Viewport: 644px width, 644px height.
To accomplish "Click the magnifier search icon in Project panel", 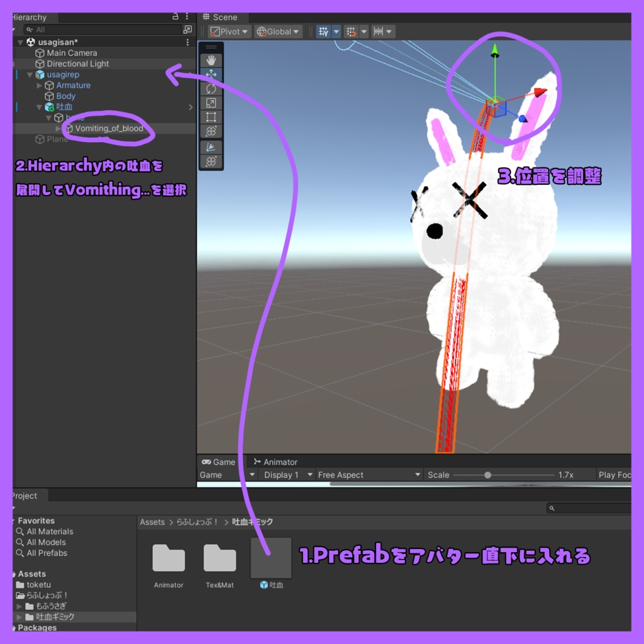I will (x=553, y=508).
